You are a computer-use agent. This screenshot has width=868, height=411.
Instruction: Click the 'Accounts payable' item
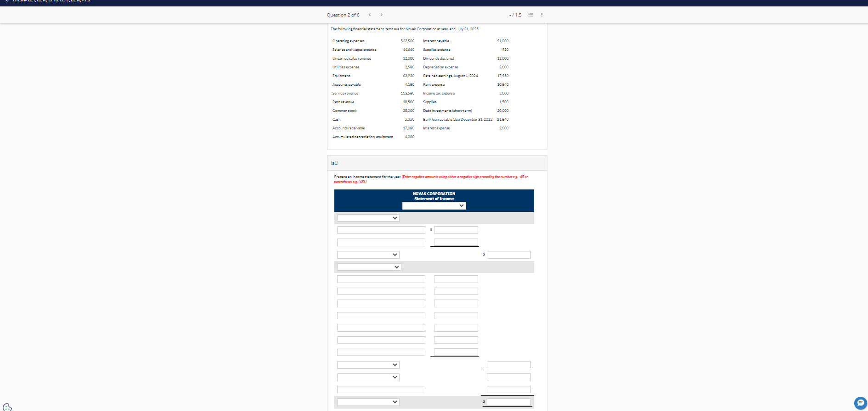point(347,85)
